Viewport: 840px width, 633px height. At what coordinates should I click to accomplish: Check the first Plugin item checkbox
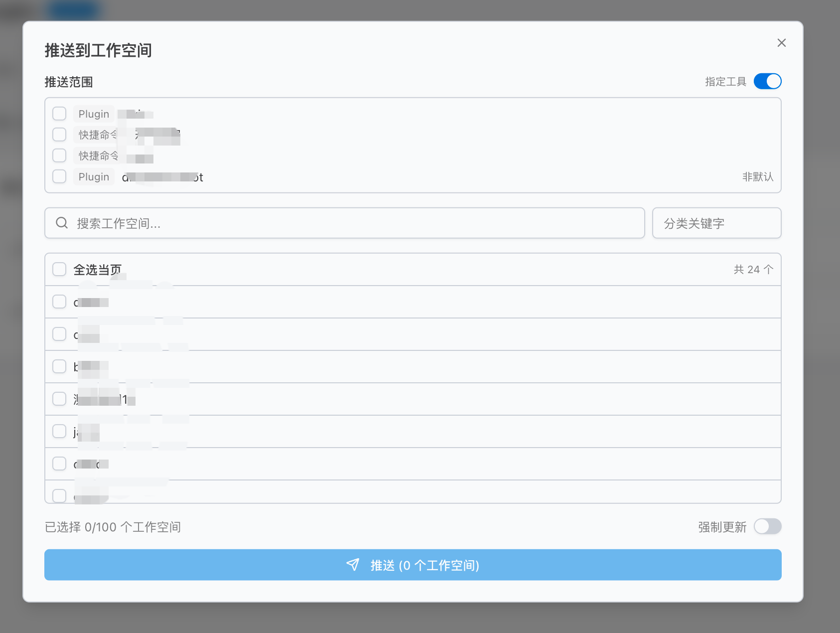click(x=59, y=113)
